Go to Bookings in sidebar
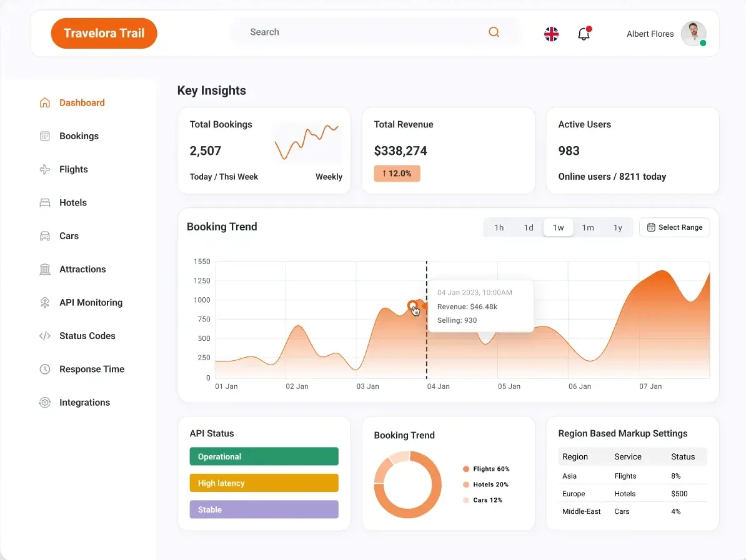The height and width of the screenshot is (560, 746). (79, 136)
